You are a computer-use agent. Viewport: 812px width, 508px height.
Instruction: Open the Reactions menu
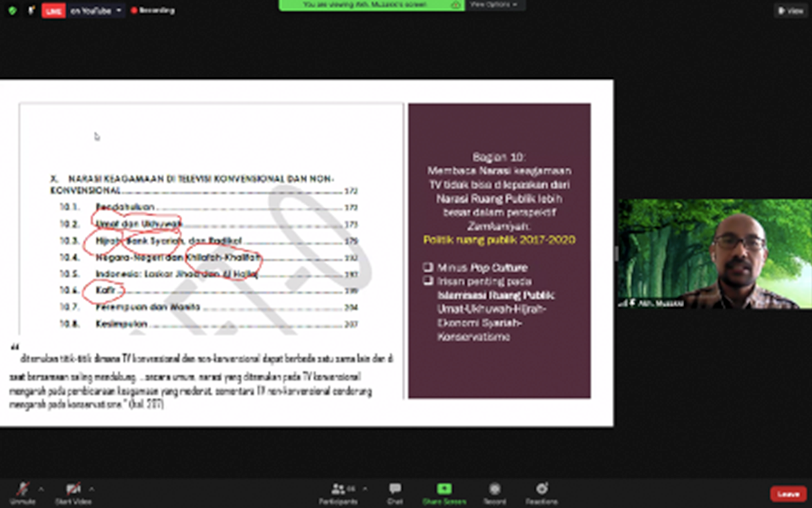tap(542, 491)
